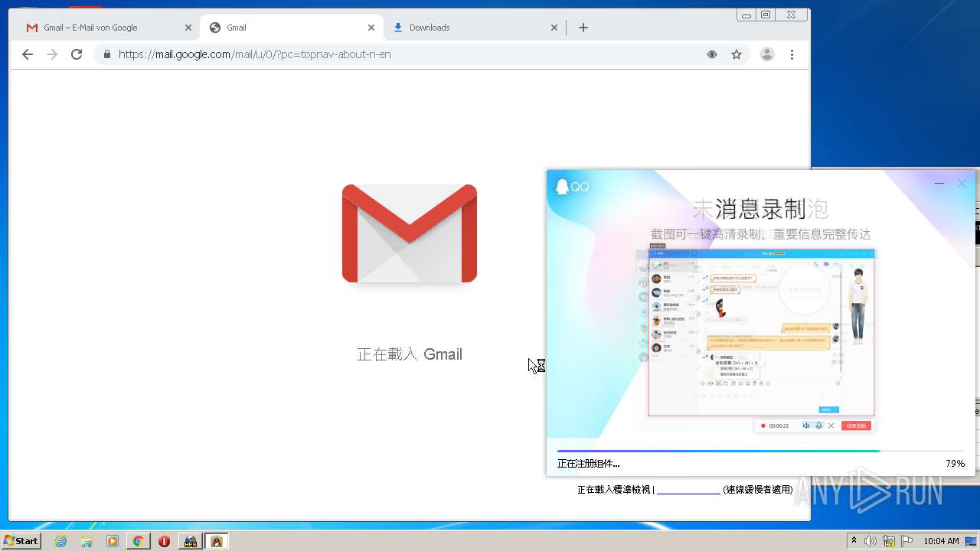Click the QQ installation progress bar
Image resolution: width=980 pixels, height=551 pixels.
(761, 451)
